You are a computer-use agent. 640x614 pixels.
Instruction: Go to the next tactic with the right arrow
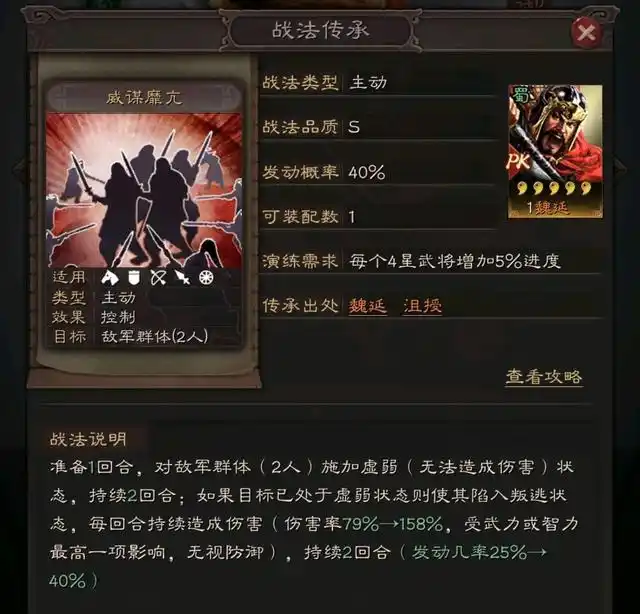[620, 167]
